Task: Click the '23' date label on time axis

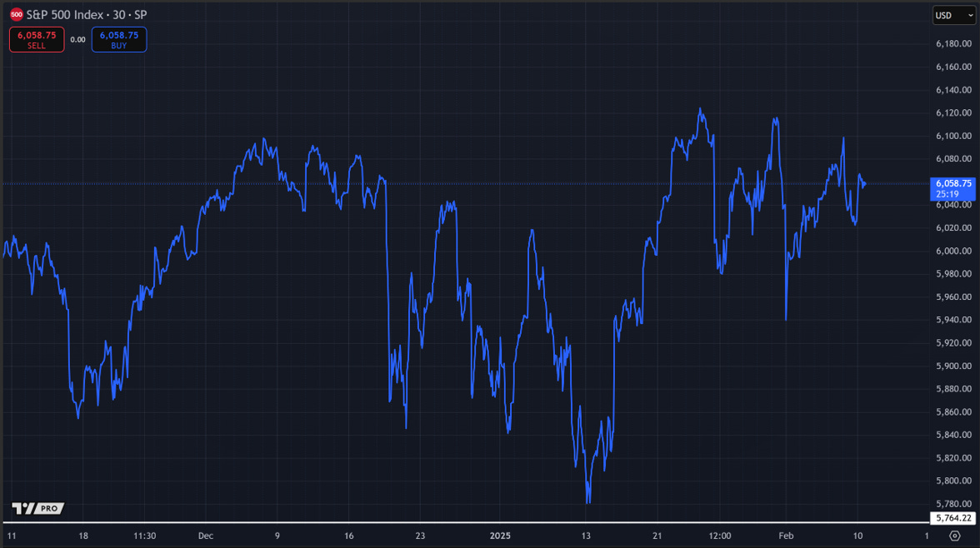Action: click(x=420, y=536)
